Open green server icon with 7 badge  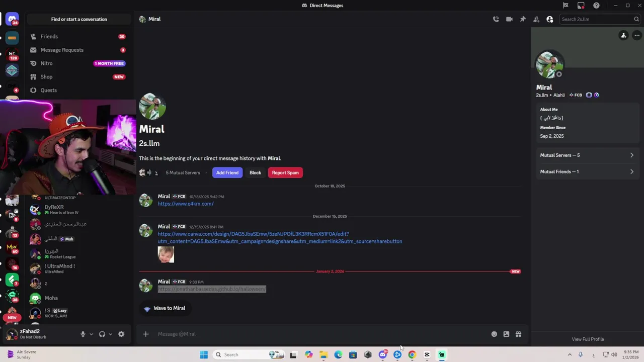(x=12, y=279)
